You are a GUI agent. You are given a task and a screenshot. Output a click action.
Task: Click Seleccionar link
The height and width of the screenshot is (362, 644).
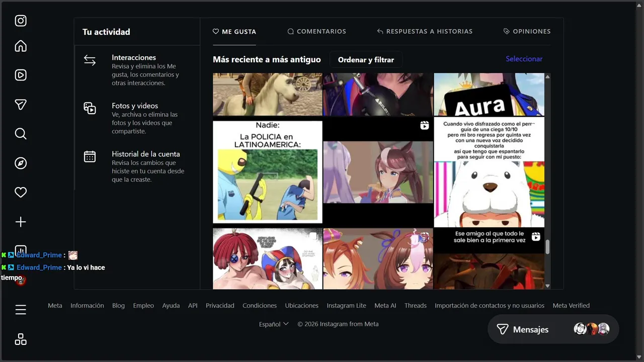pos(524,59)
